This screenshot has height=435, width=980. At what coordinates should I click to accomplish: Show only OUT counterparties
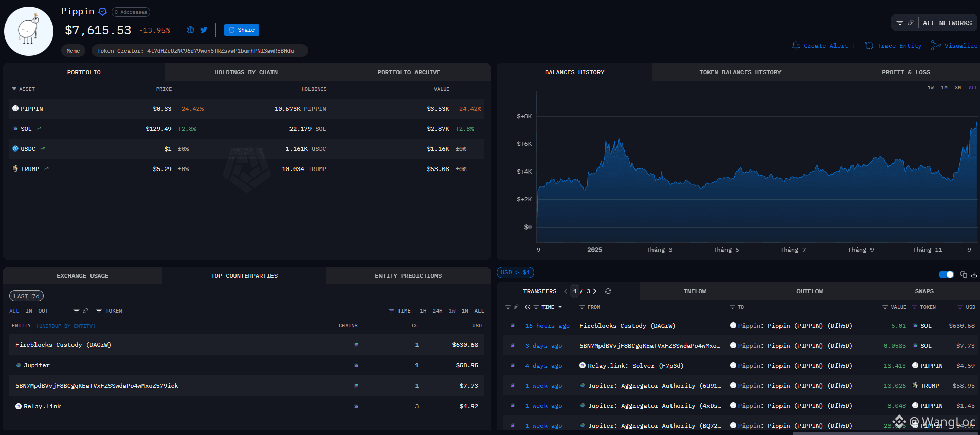[x=43, y=311]
